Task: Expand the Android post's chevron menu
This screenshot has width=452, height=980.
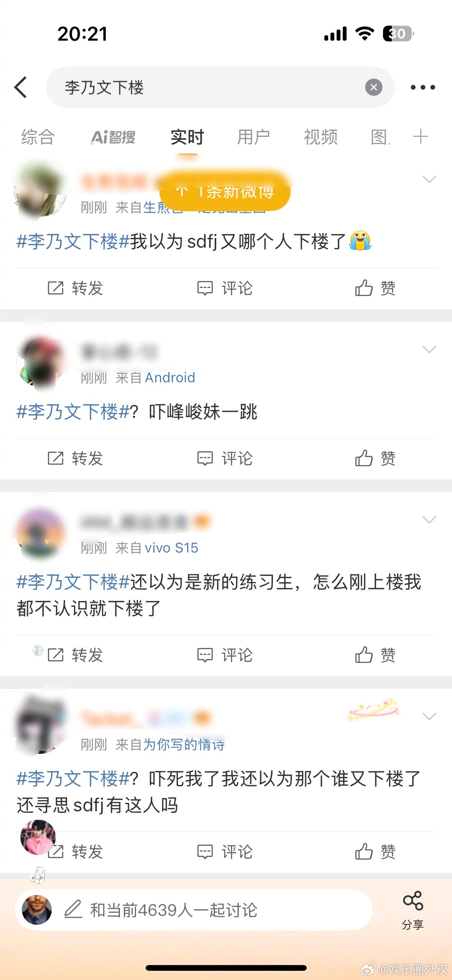Action: click(x=429, y=349)
